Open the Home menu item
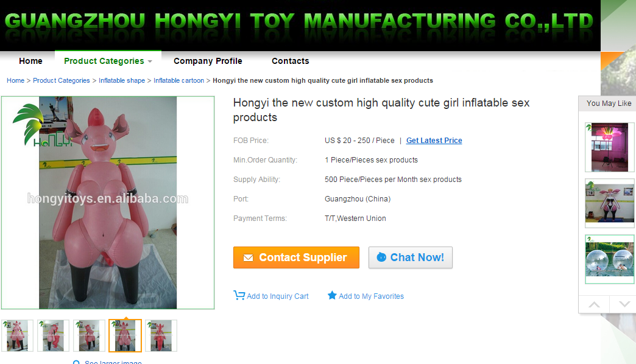Viewport: 636px width, 364px height. click(30, 61)
